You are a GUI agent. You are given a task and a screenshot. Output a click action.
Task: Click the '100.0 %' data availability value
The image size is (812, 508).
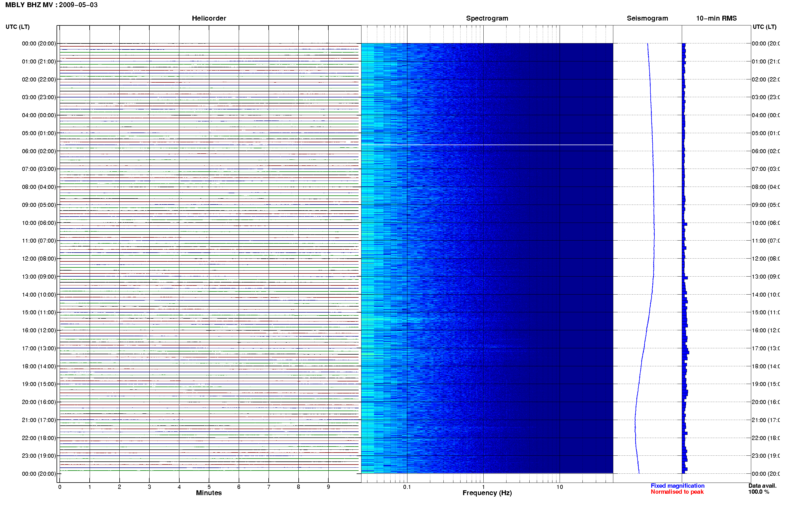(x=759, y=492)
